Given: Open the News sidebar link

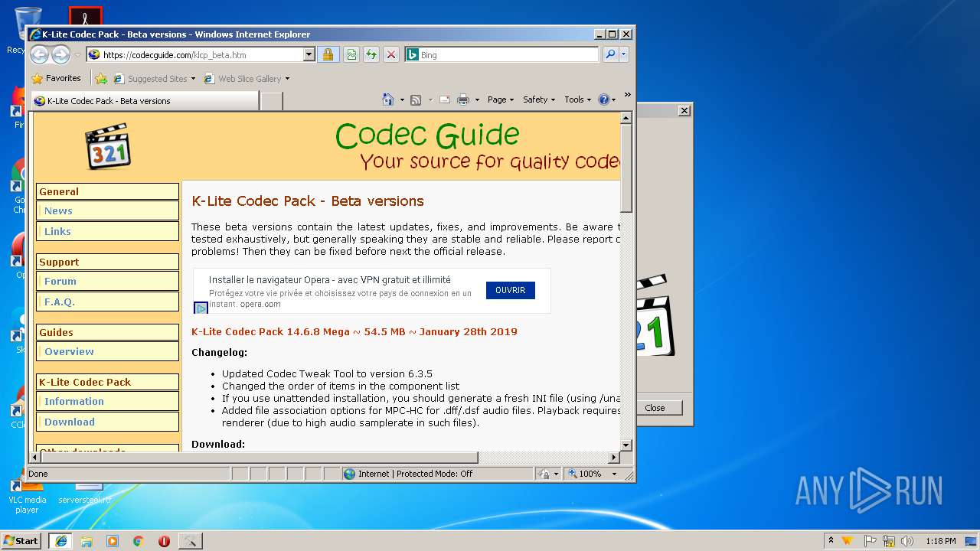Looking at the screenshot, I should (x=58, y=210).
